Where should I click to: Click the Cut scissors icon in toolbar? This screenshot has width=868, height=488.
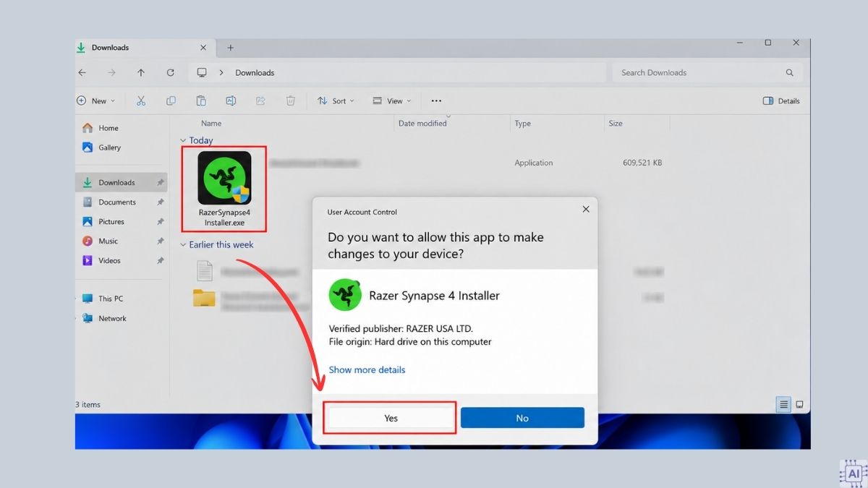pos(141,101)
